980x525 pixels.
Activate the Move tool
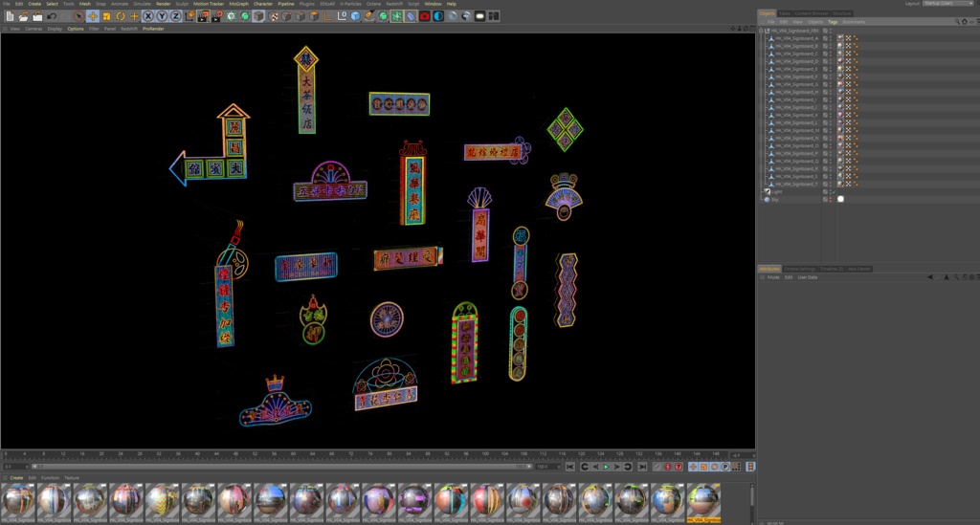coord(93,16)
